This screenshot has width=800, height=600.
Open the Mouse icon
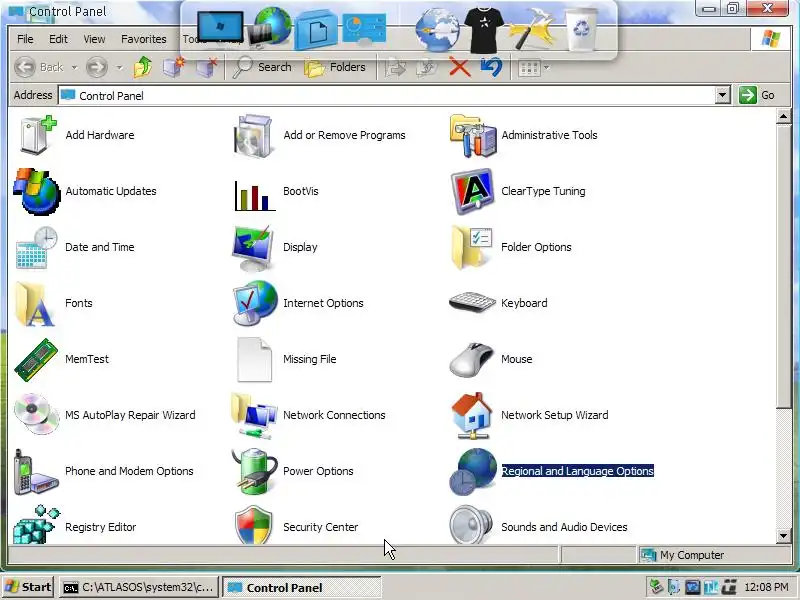(472, 360)
